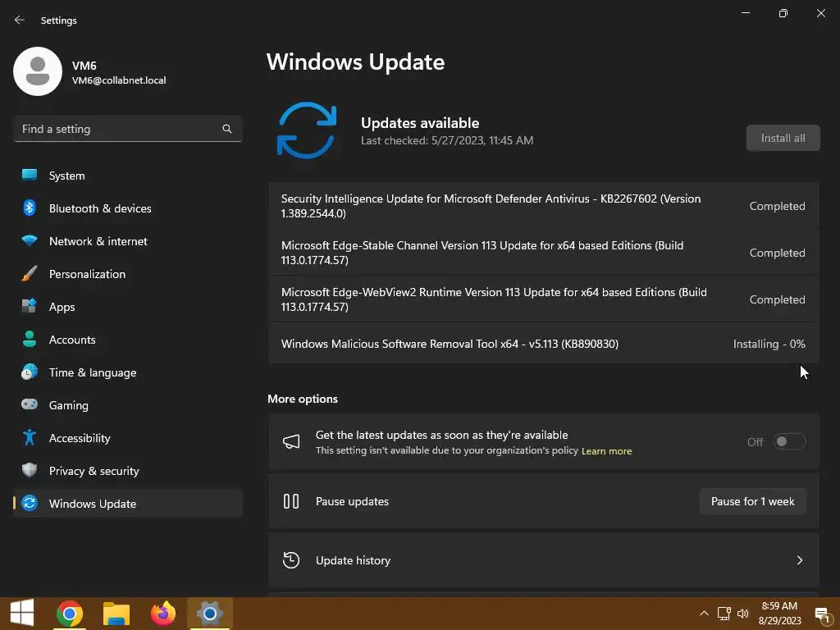
Task: Go back with the Settings back arrow
Action: point(20,20)
